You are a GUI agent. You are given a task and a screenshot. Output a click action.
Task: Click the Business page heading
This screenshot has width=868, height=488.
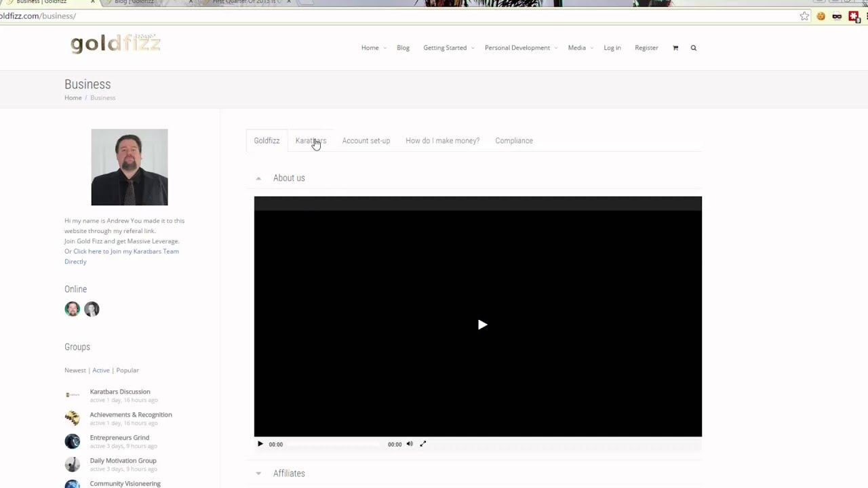click(87, 85)
